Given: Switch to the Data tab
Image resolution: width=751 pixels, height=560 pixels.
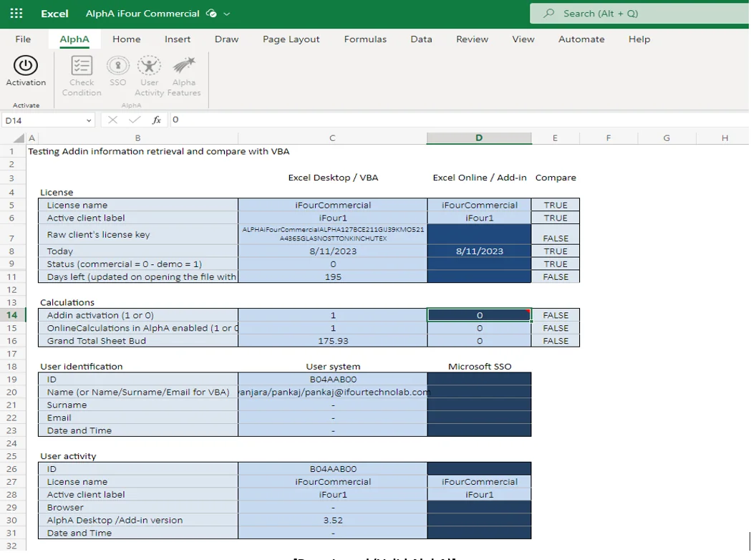Looking at the screenshot, I should tap(421, 39).
